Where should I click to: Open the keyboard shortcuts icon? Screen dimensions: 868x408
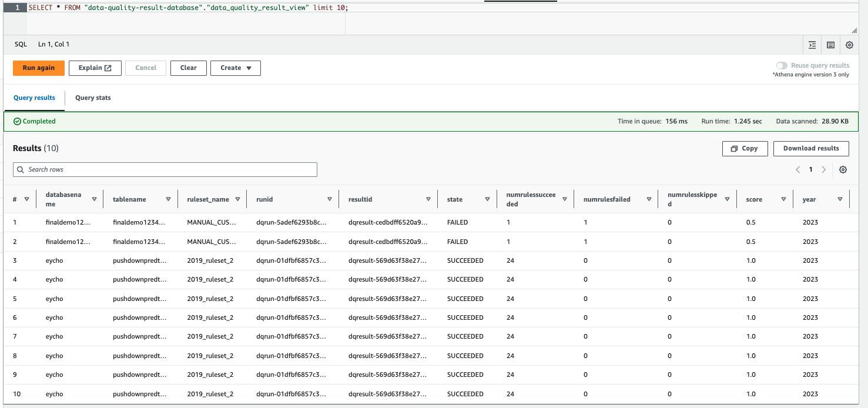pyautogui.click(x=831, y=45)
